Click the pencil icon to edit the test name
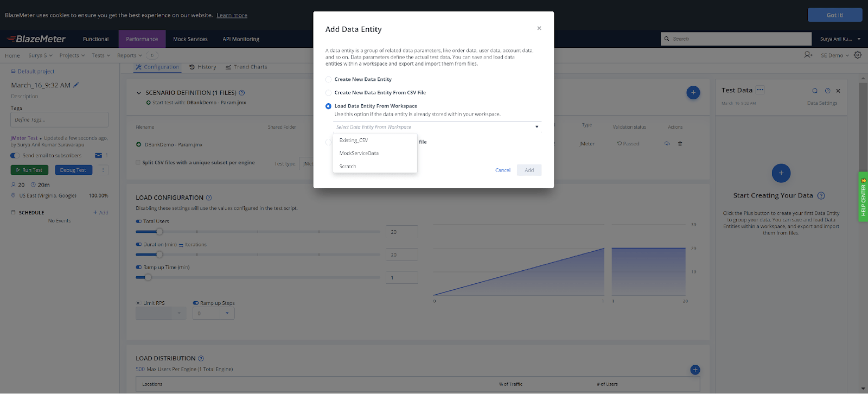 pyautogui.click(x=76, y=85)
